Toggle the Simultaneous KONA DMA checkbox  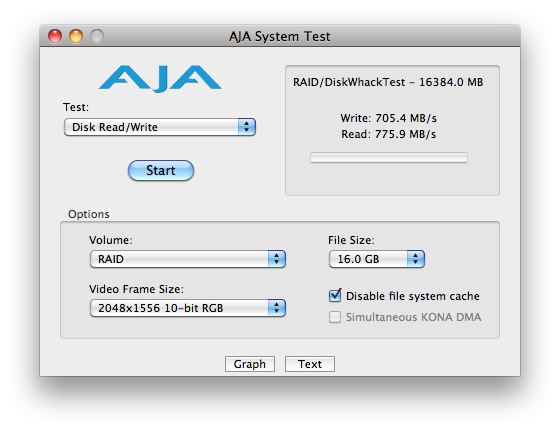tap(335, 317)
